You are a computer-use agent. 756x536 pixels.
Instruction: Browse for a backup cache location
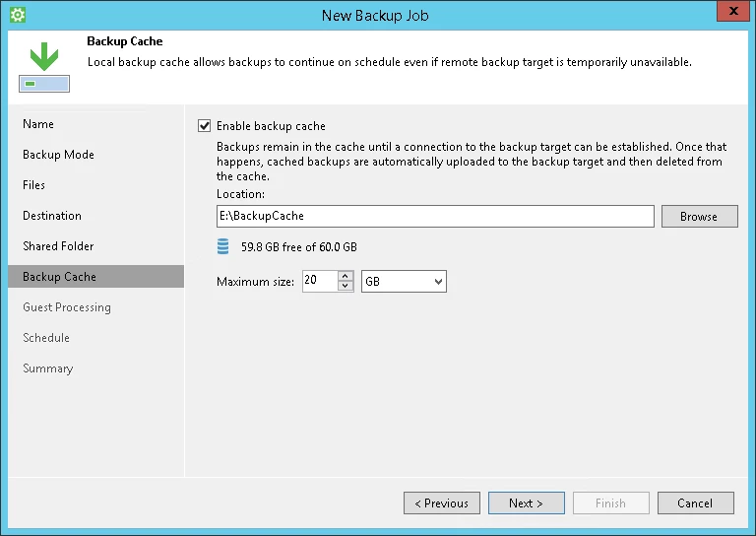(x=700, y=216)
